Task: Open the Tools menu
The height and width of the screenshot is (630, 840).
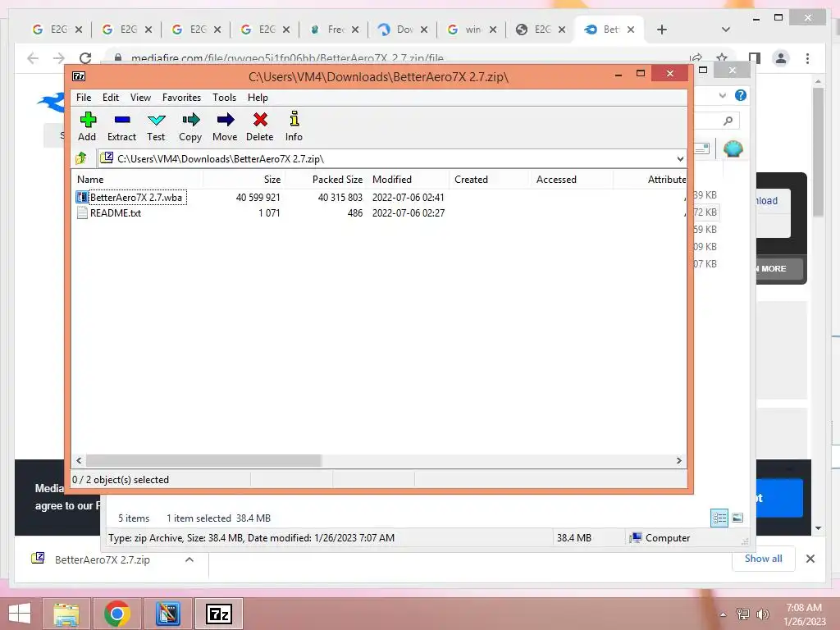Action: [x=224, y=98]
